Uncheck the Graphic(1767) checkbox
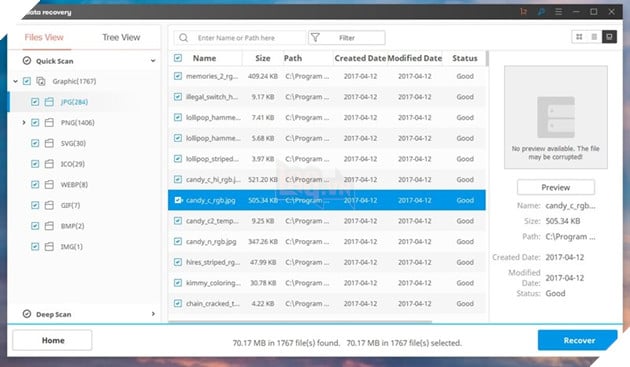The image size is (630, 367). pos(27,81)
